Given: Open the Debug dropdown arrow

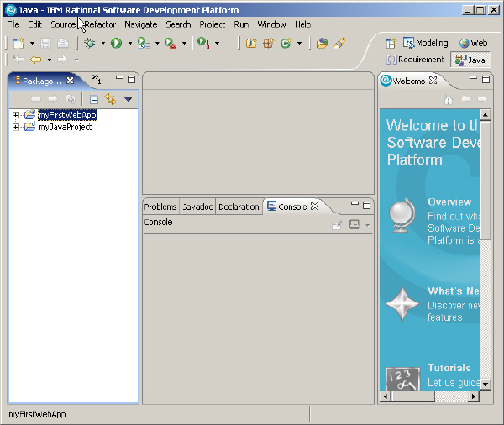Looking at the screenshot, I should 103,43.
